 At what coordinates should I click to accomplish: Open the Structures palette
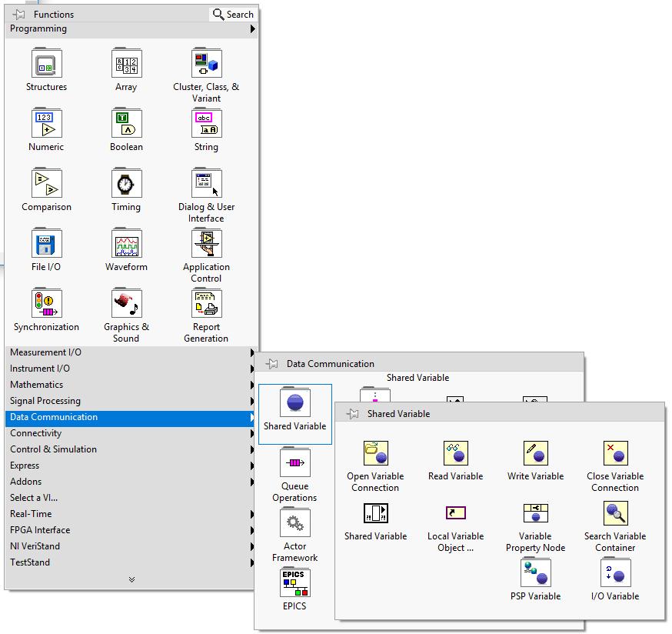click(x=46, y=64)
